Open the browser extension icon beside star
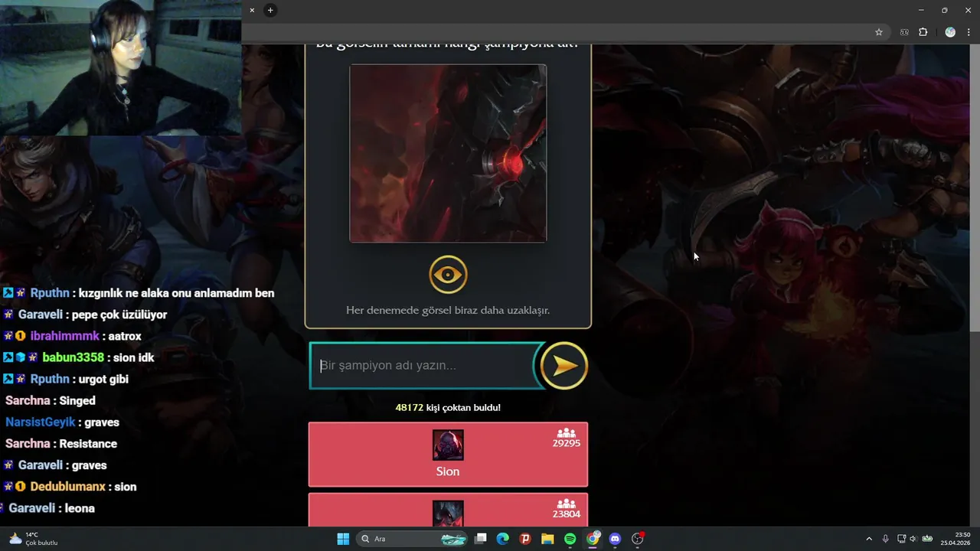980x551 pixels. coord(904,32)
